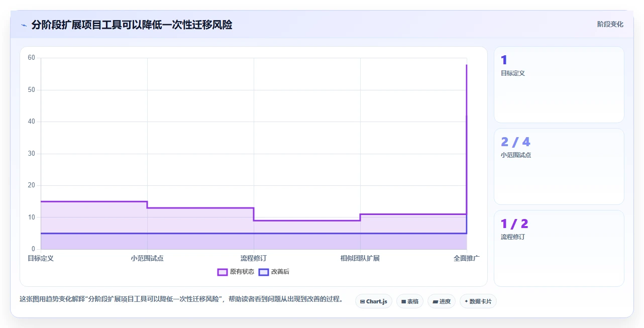The image size is (644, 328).
Task: Toggle the 原有状态 legend entry
Action: (236, 272)
